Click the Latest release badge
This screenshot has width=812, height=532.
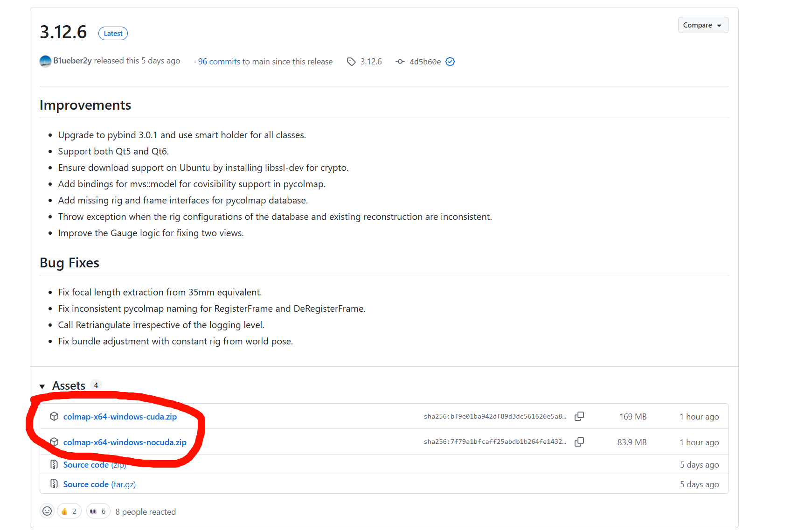click(113, 34)
